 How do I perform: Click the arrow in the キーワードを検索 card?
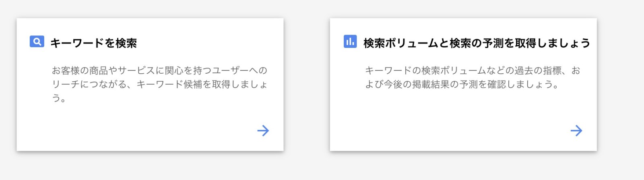click(x=263, y=130)
